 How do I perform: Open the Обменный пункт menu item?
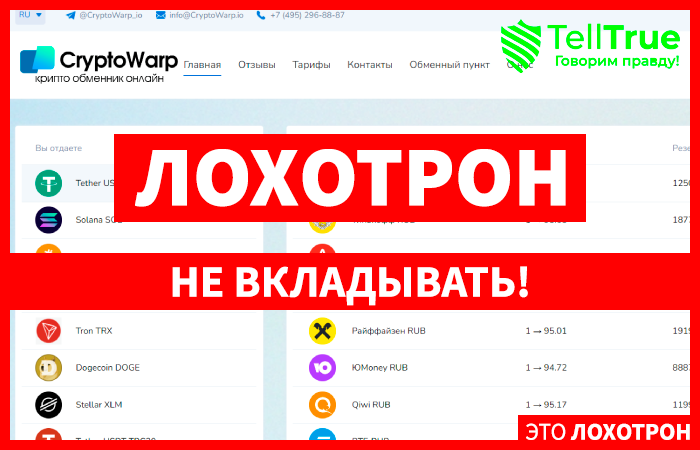tap(450, 65)
